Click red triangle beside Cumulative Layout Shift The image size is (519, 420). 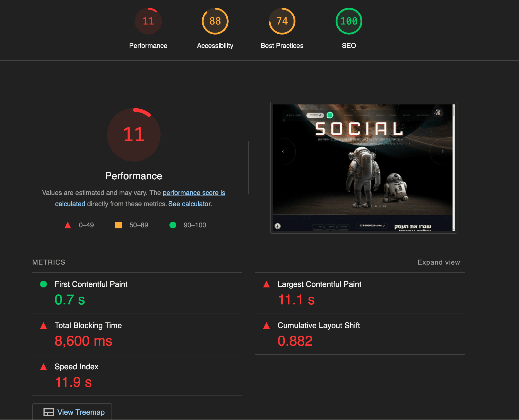point(266,326)
